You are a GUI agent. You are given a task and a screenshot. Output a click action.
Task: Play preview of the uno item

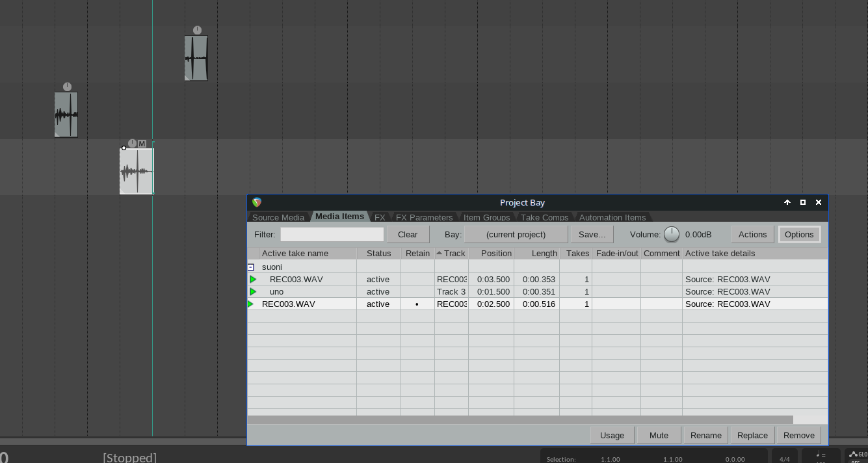(253, 291)
